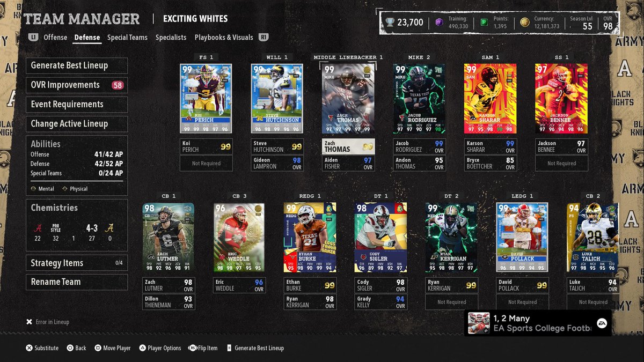Select Koi Perich FS 1 card

pyautogui.click(x=206, y=99)
